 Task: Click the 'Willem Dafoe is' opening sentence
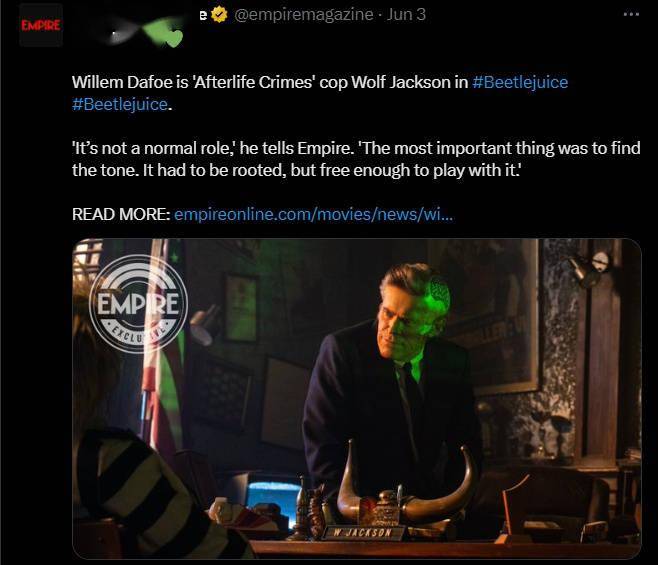pyautogui.click(x=130, y=82)
